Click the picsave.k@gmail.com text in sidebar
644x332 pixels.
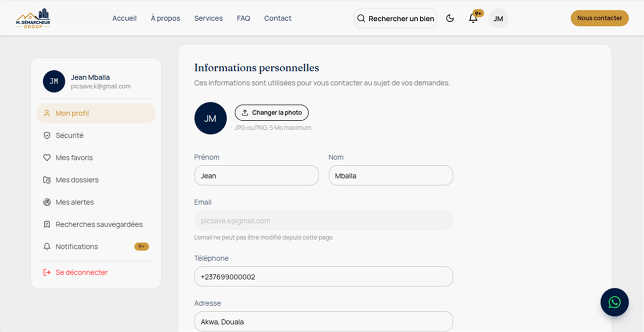tap(101, 86)
